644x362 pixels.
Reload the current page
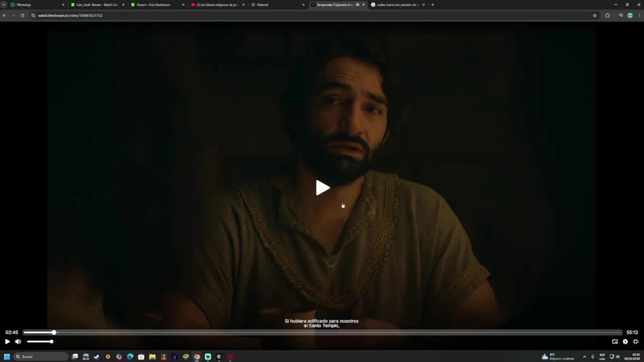[x=22, y=16]
